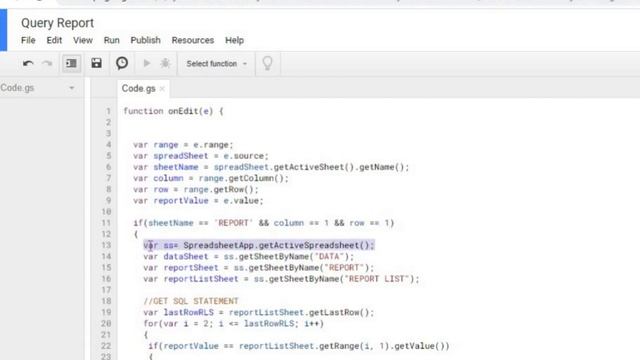Click the reportListSheet.getRange(i, 1) condition line
Screen dimensions: 640x360
298,346
